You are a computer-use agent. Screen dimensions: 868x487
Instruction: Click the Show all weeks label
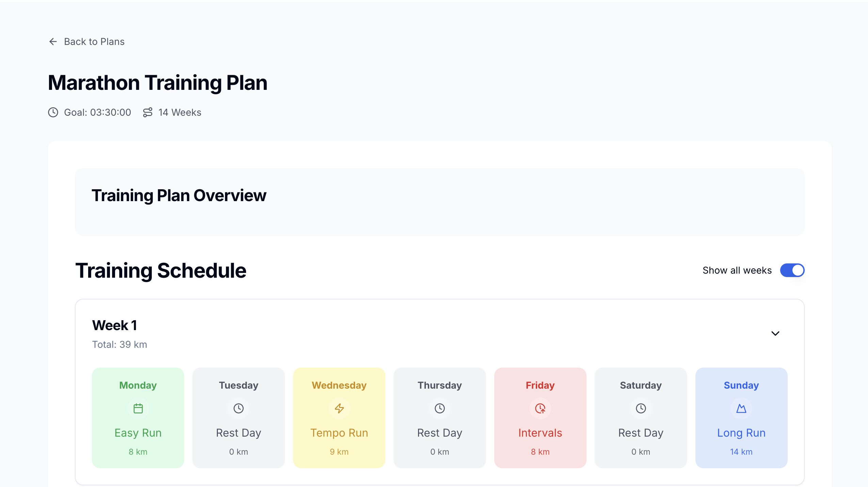coord(737,270)
